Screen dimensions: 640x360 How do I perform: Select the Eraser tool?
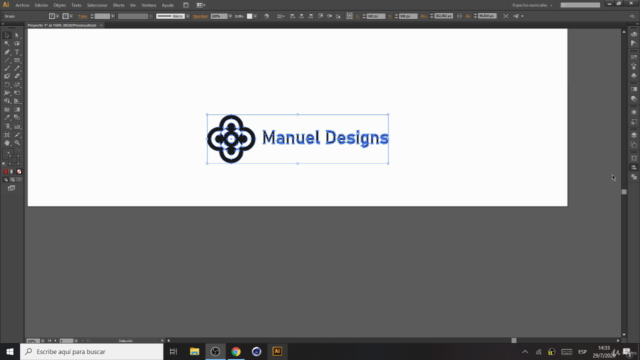(17, 76)
